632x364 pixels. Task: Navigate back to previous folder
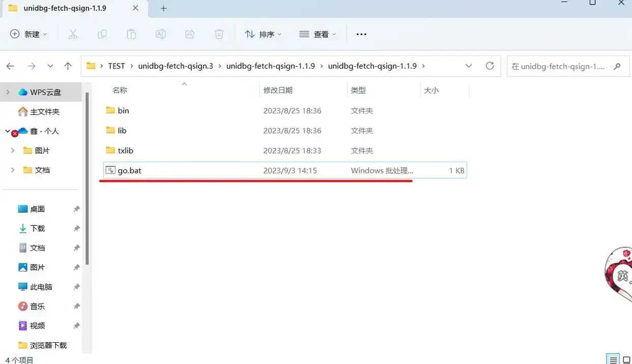click(10, 66)
